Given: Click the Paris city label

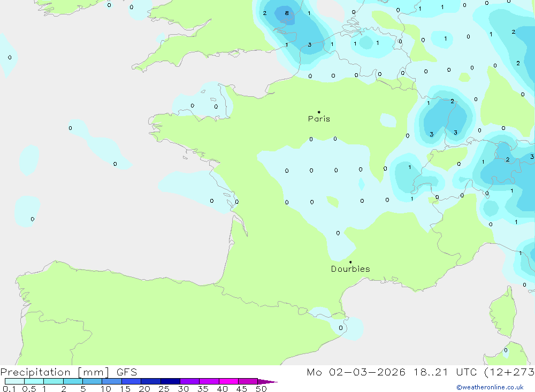Looking at the screenshot, I should point(319,119).
